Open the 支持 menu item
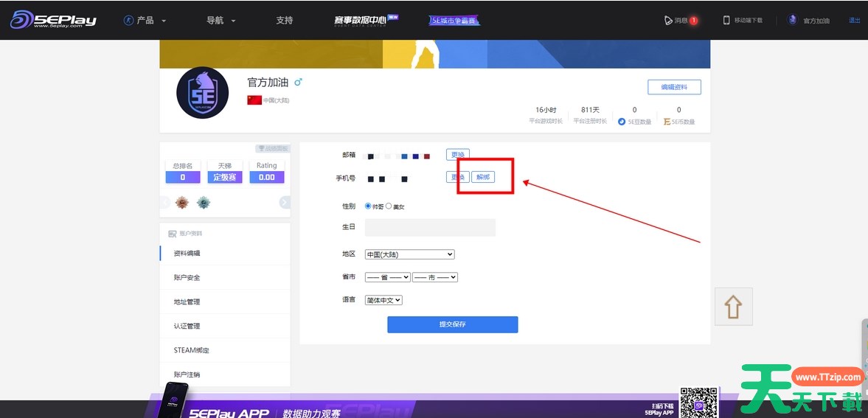868x418 pixels. click(x=284, y=21)
